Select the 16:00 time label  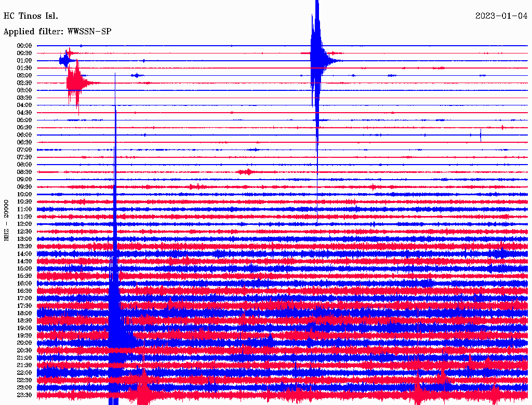coord(24,283)
